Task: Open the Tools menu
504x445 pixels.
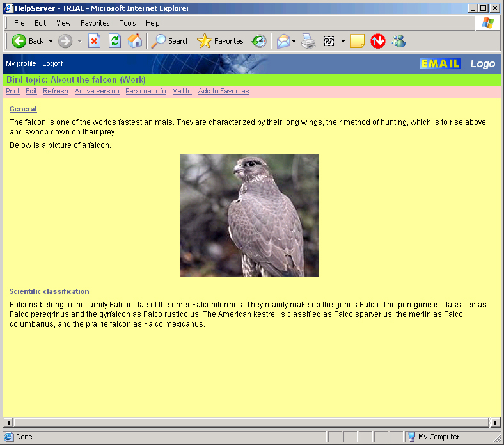Action: tap(128, 23)
